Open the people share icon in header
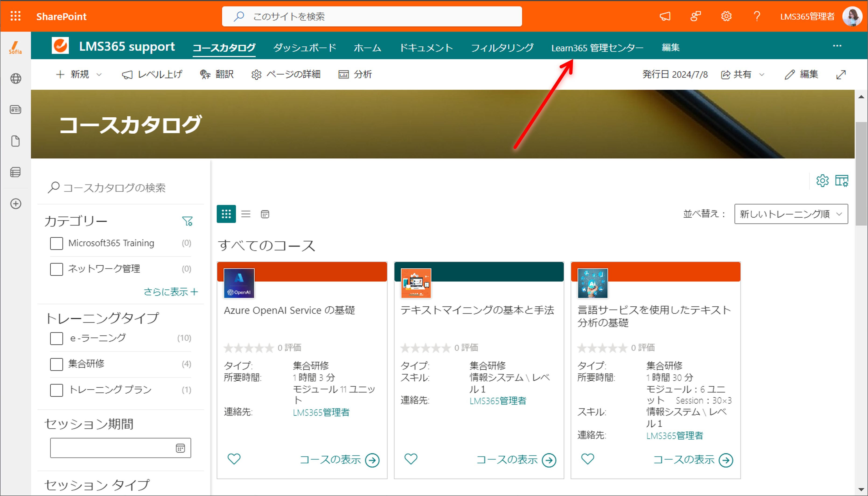Image resolution: width=868 pixels, height=496 pixels. (x=696, y=16)
